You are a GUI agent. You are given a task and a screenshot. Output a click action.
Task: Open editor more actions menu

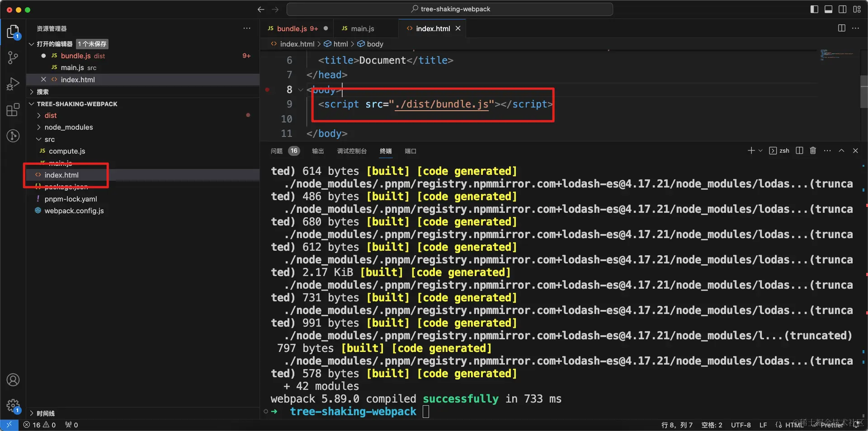855,28
